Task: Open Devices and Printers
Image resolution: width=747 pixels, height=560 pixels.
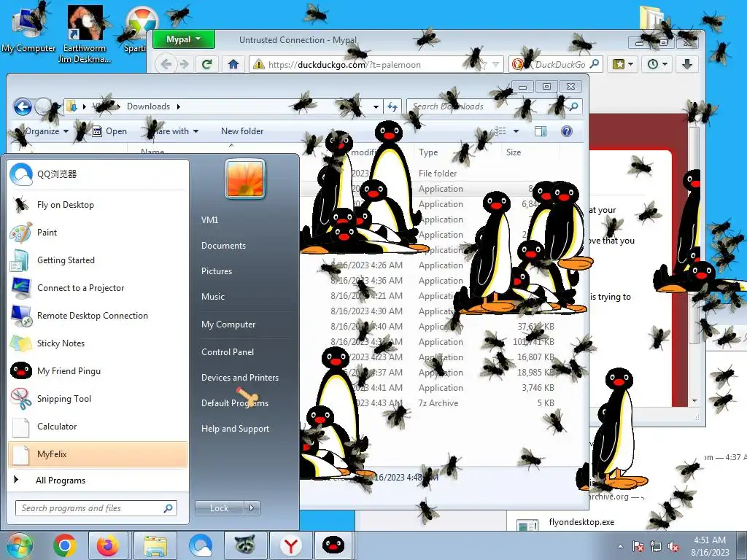Action: (x=239, y=378)
